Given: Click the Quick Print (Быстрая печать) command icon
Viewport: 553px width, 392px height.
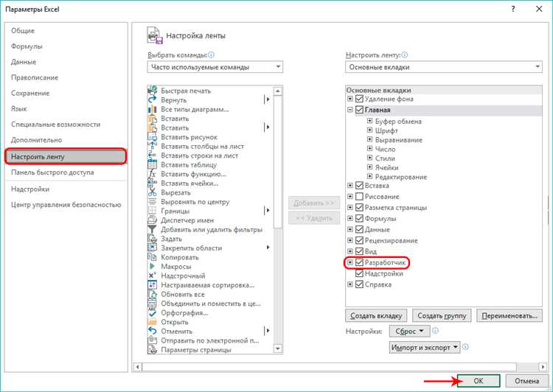Looking at the screenshot, I should point(153,91).
